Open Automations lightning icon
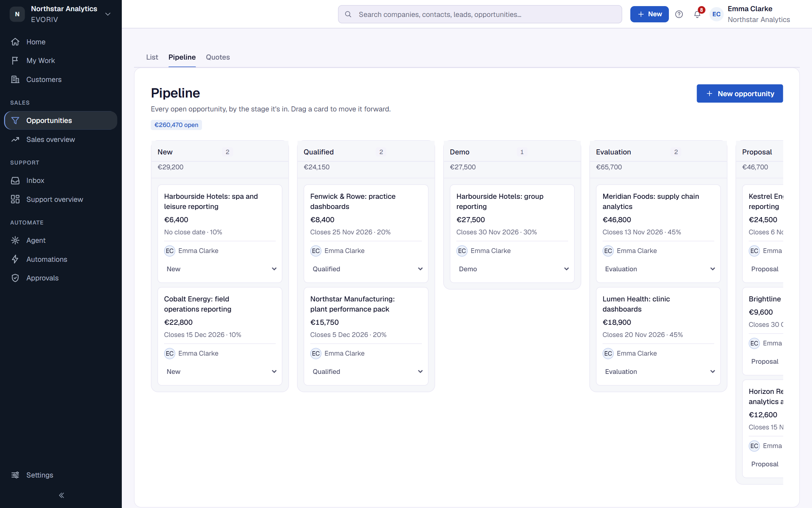 pos(15,259)
